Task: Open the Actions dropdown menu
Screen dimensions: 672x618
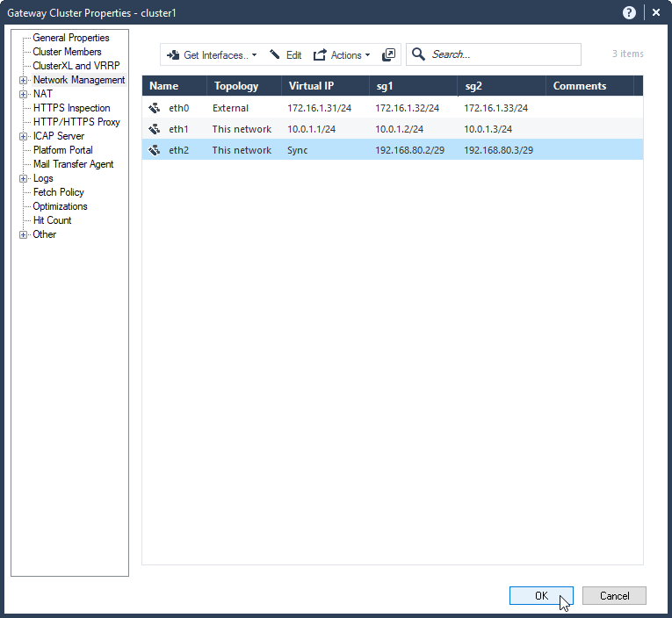Action: (342, 55)
